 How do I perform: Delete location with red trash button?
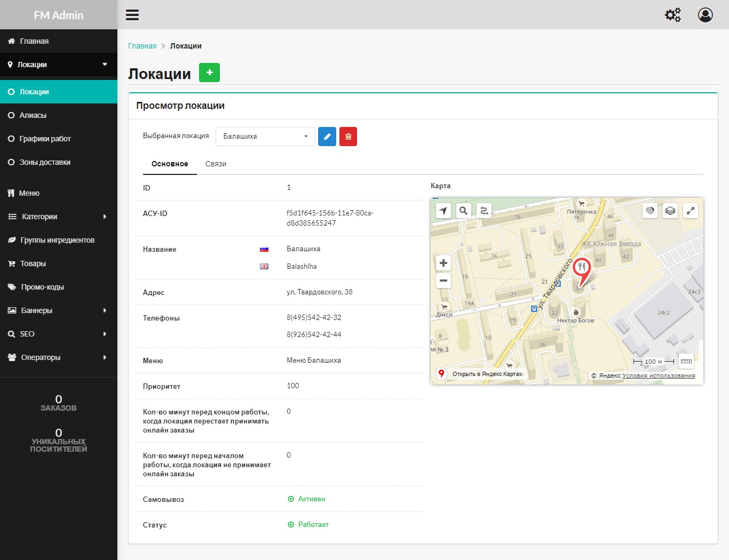tap(348, 137)
